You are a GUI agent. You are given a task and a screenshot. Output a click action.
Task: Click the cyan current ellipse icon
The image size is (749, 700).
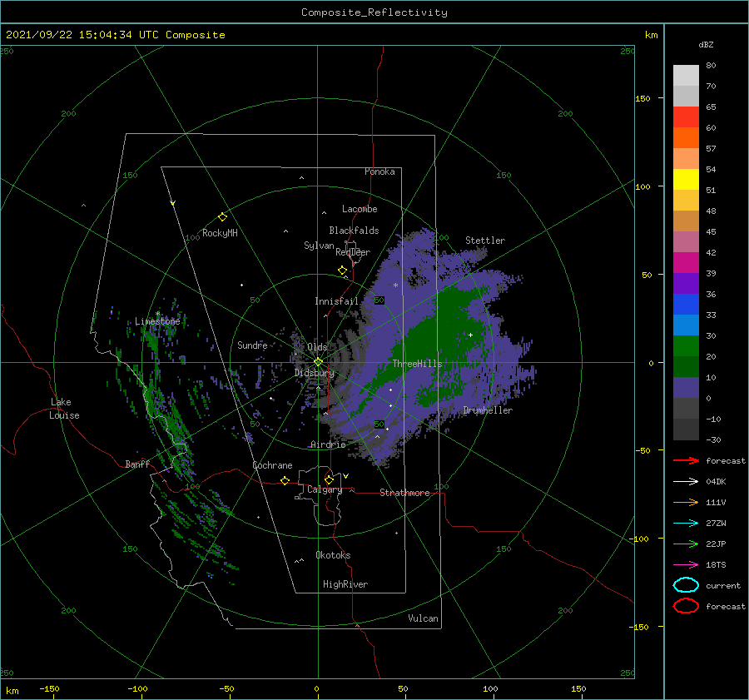[686, 585]
